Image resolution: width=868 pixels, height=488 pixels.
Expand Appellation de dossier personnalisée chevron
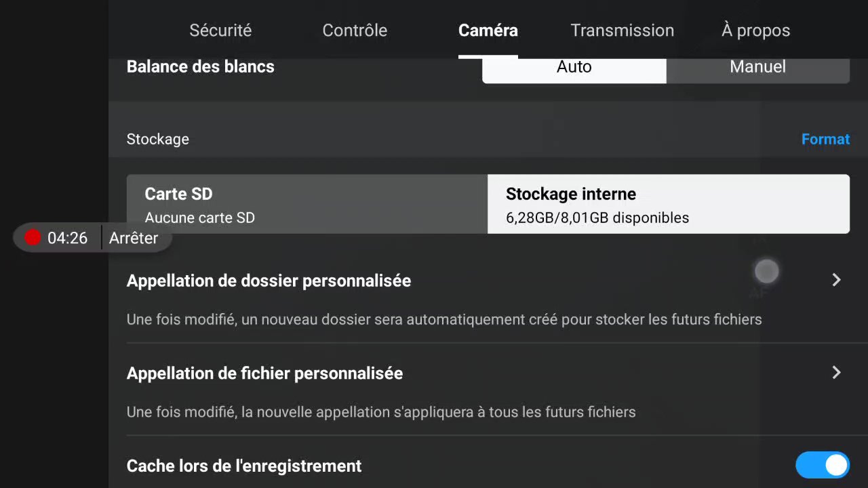pos(836,280)
